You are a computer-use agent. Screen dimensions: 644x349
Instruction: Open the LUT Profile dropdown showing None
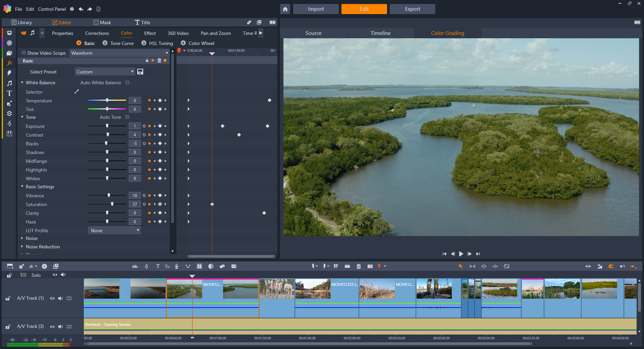(x=114, y=230)
